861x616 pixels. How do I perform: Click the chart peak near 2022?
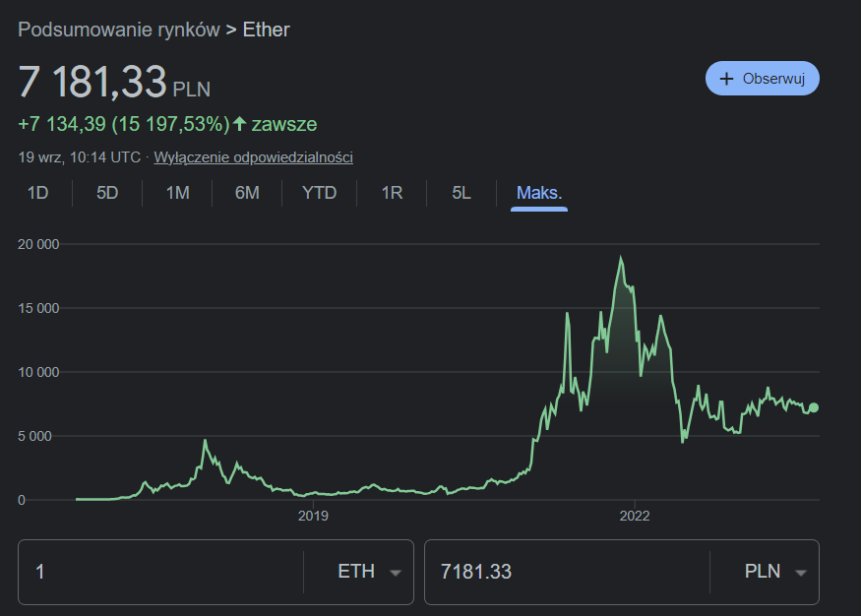(621, 259)
